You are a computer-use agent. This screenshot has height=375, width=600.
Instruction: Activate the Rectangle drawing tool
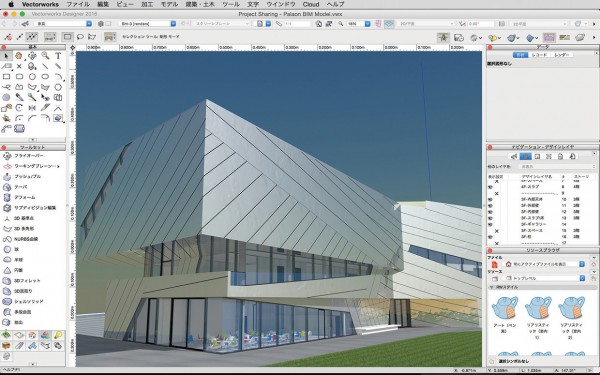click(6, 77)
